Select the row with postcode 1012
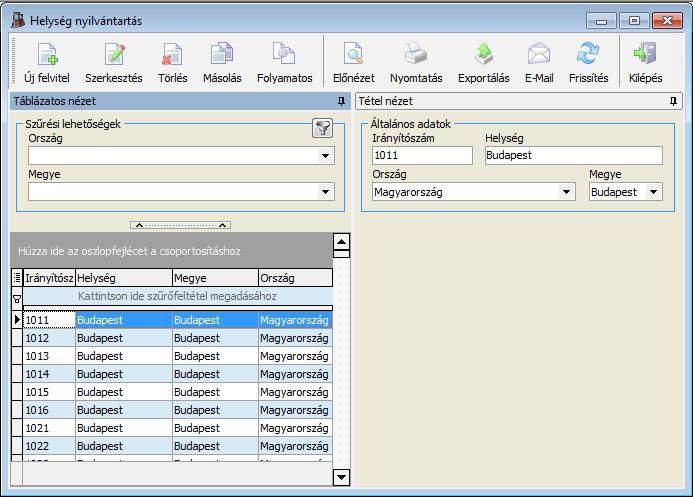The image size is (693, 497). (178, 338)
